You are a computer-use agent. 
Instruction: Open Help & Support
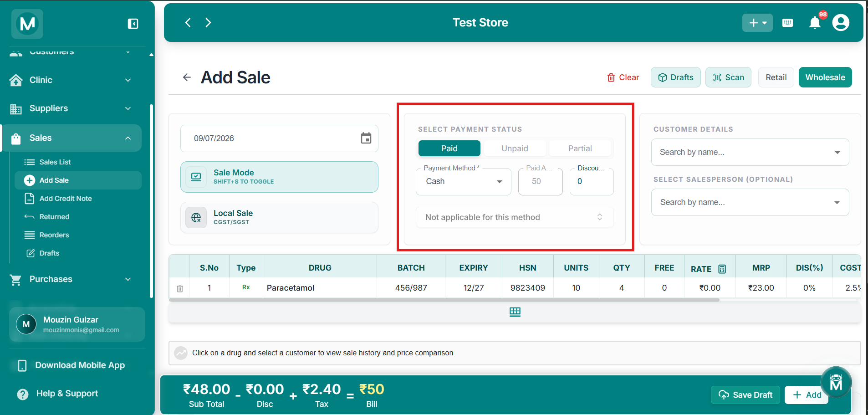point(57,394)
